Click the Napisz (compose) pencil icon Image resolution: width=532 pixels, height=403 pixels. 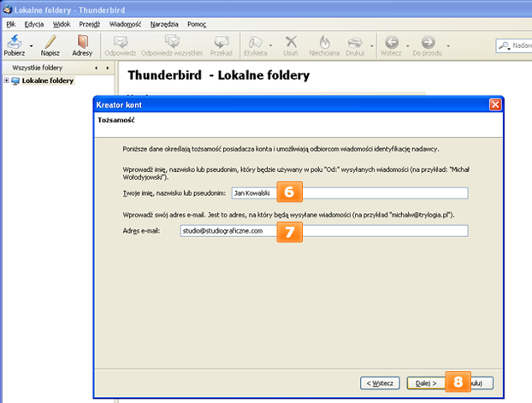(50, 42)
